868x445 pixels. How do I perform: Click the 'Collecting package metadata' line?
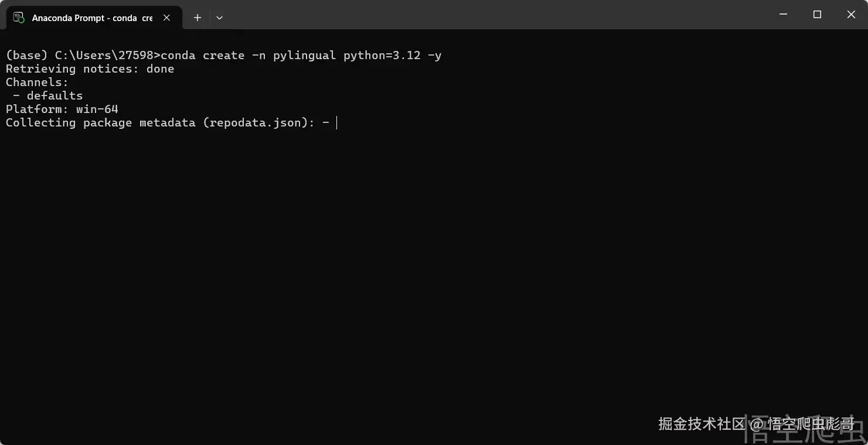pyautogui.click(x=100, y=123)
